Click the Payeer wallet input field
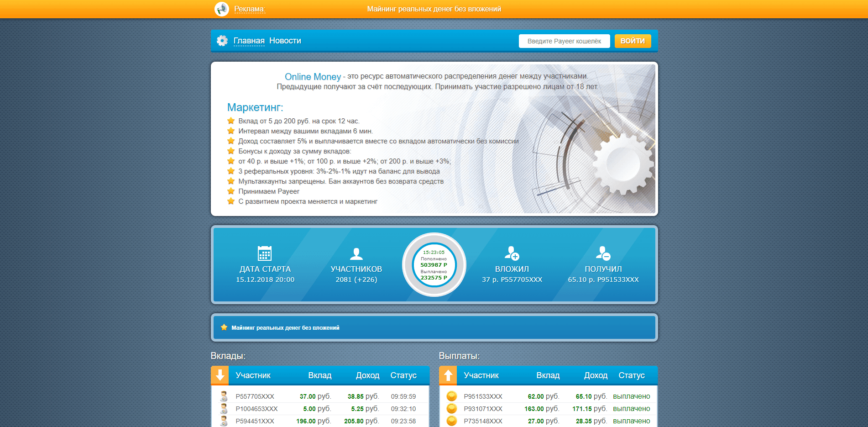Viewport: 868px width, 427px height. pyautogui.click(x=565, y=41)
